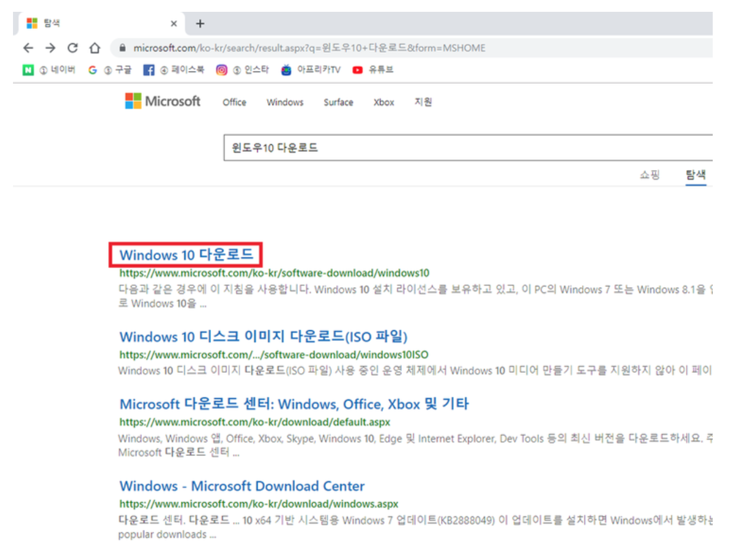Click the browser forward arrow

(51, 48)
